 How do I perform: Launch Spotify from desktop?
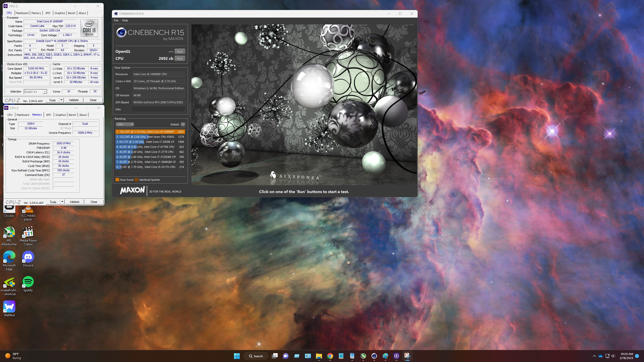point(28,284)
